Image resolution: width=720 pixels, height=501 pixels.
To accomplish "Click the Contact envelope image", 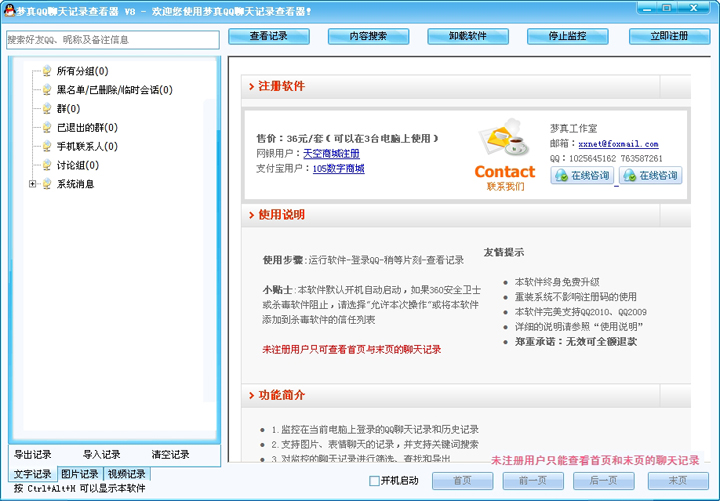I will [x=503, y=137].
